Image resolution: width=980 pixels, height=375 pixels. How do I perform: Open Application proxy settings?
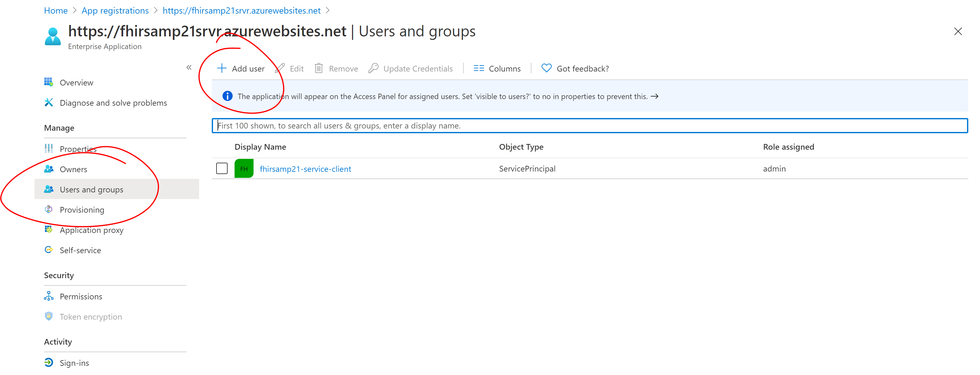pyautogui.click(x=91, y=230)
